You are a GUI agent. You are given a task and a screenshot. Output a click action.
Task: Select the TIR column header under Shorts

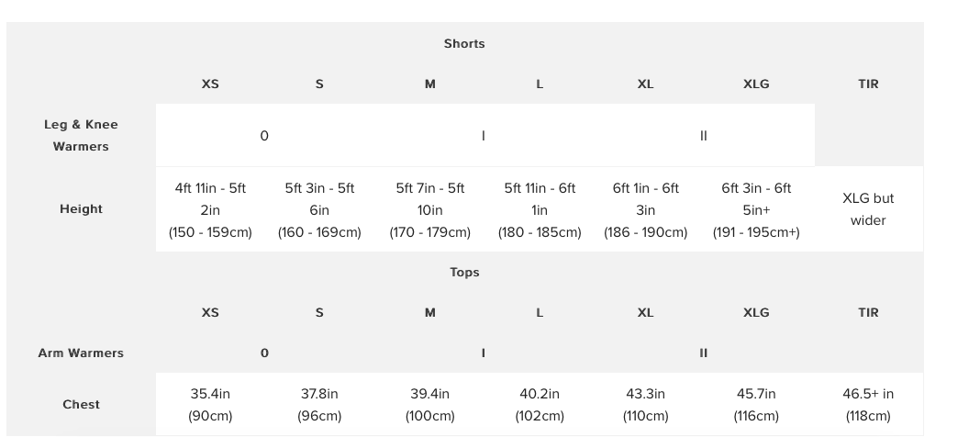(868, 84)
